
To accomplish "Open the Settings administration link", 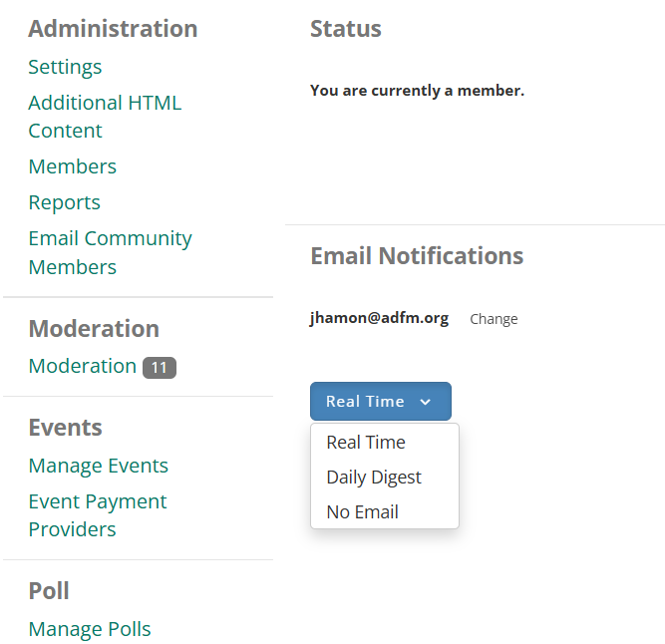I will 65,67.
